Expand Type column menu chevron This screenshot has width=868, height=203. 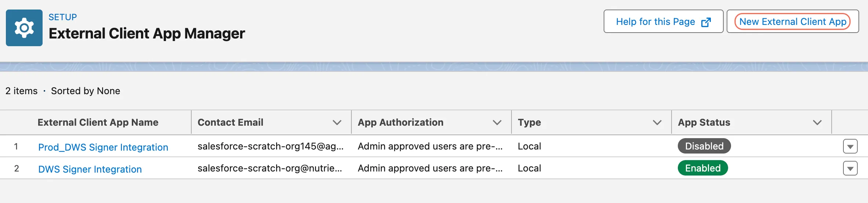pos(657,122)
